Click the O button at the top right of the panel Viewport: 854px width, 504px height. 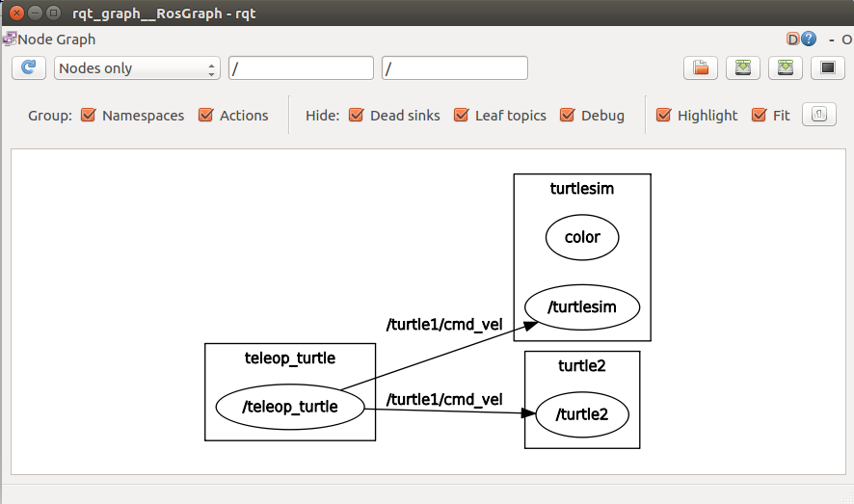(846, 40)
